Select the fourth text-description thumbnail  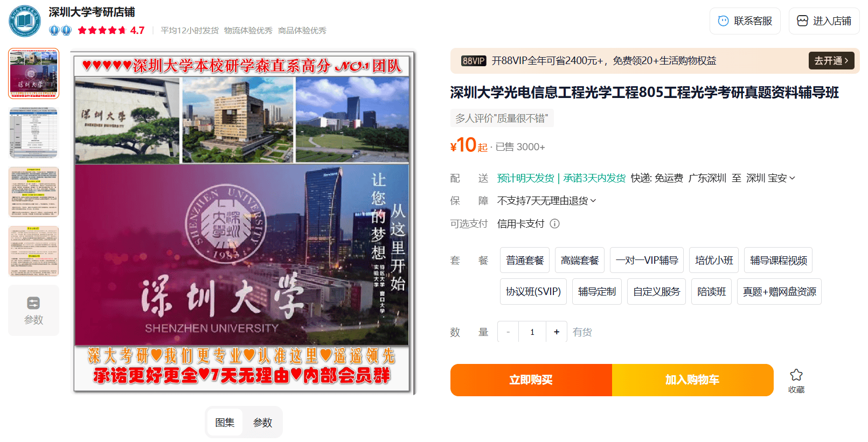click(33, 251)
